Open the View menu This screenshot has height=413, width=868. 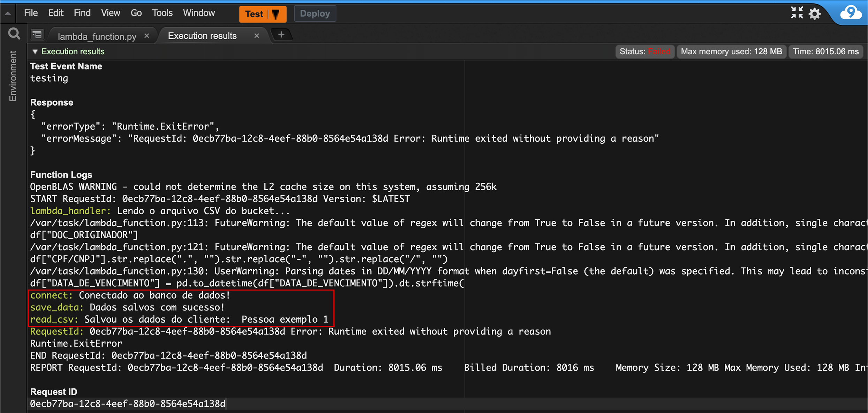(x=111, y=13)
